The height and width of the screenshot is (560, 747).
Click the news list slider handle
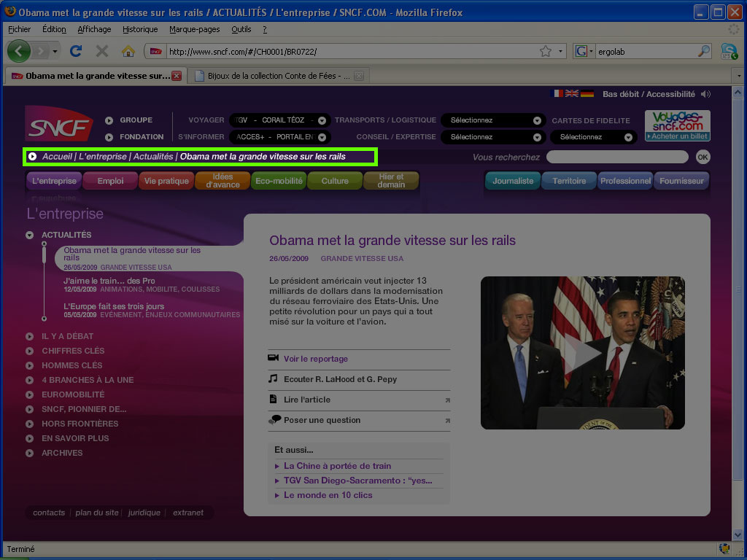(44, 254)
